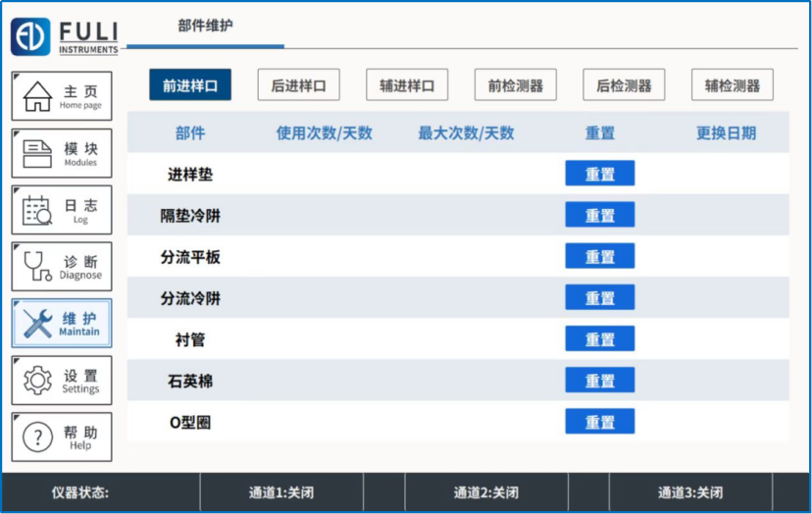Click the 最大次数/天数 column header
Viewport: 812px width, 514px height.
(466, 133)
